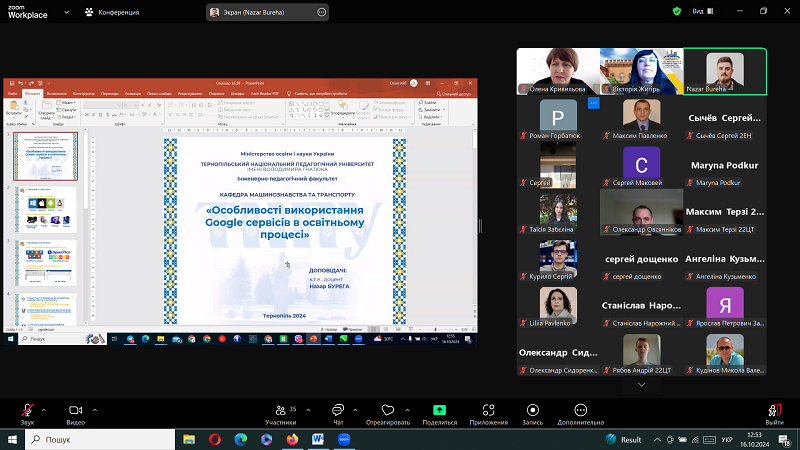Expand reactions arrow beside Отреагировать
The height and width of the screenshot is (450, 800).
click(x=407, y=410)
